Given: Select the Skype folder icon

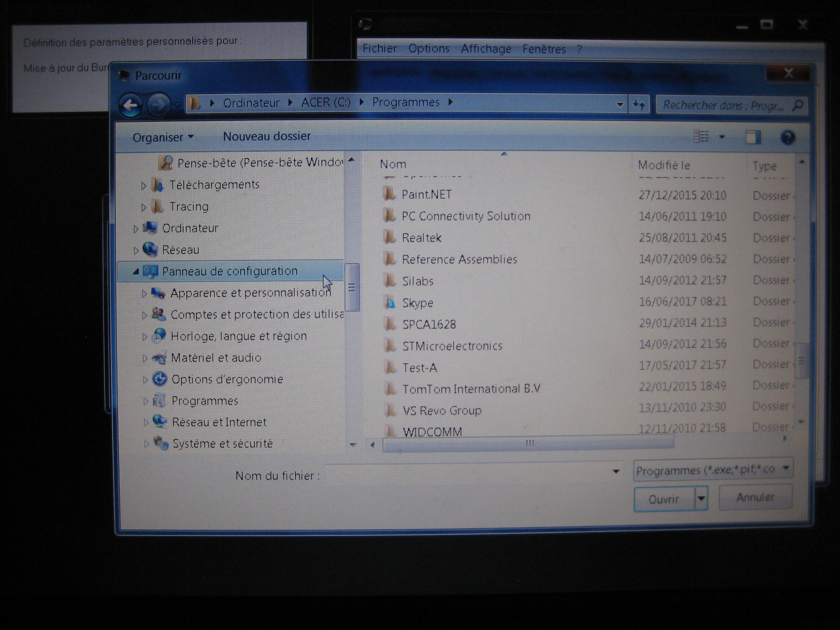Looking at the screenshot, I should [390, 302].
